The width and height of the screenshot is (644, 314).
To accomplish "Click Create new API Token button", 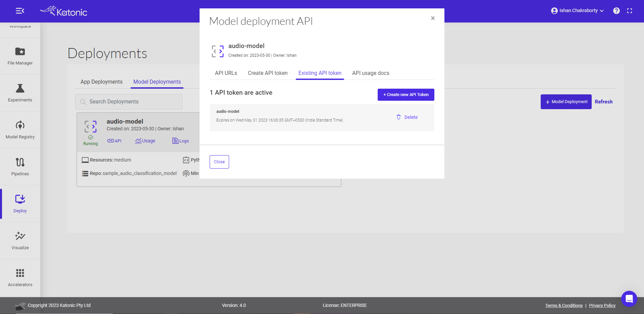I will (406, 95).
